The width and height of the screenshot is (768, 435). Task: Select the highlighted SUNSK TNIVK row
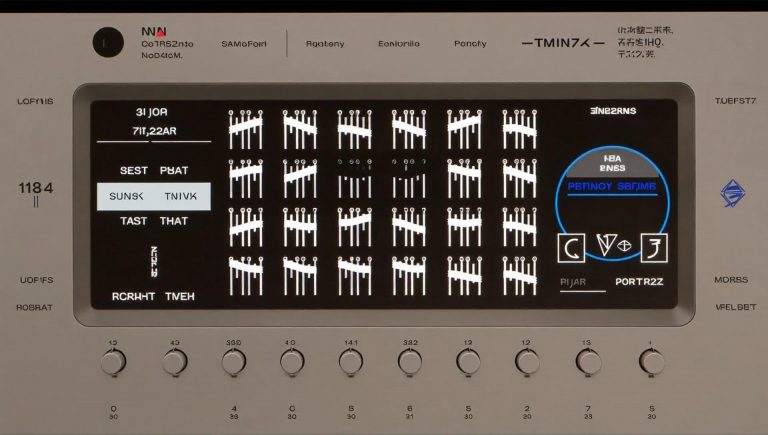pos(153,196)
